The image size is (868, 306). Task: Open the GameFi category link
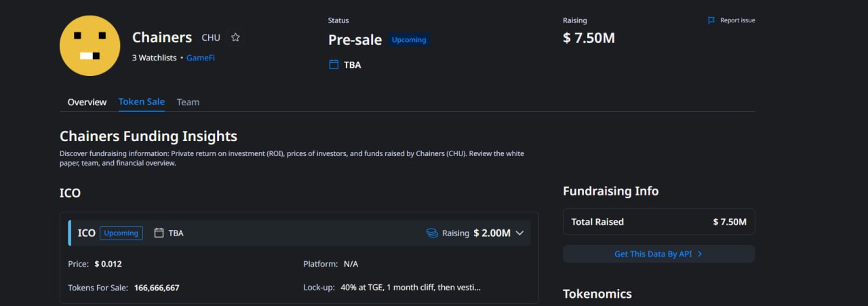pos(201,58)
